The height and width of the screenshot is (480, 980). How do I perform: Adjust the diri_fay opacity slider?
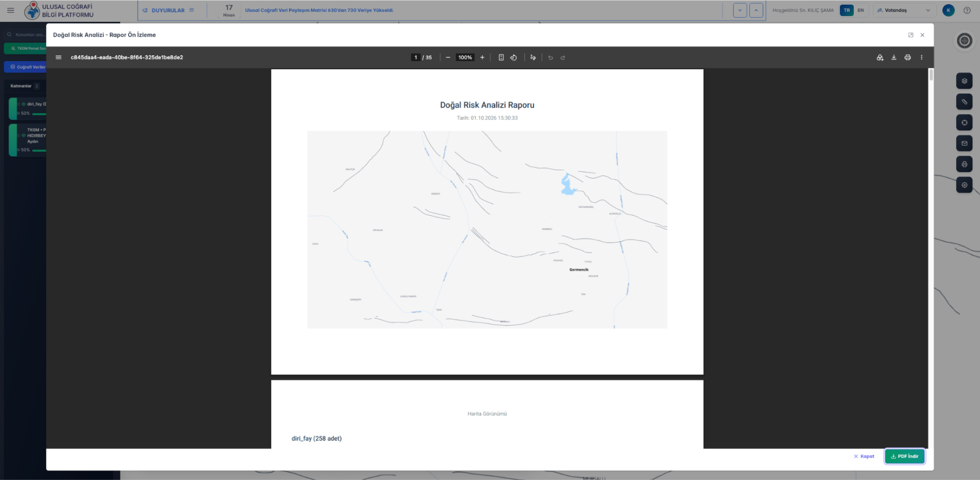[x=39, y=113]
